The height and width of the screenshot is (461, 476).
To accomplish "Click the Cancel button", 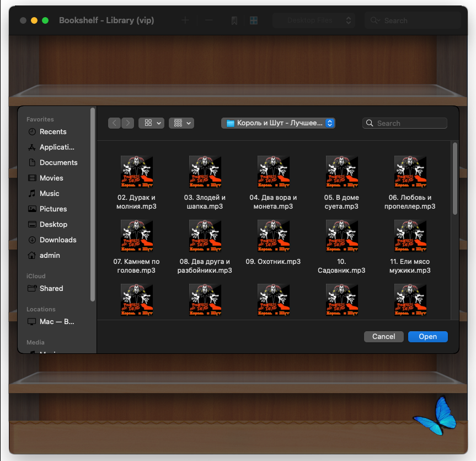I will (384, 337).
